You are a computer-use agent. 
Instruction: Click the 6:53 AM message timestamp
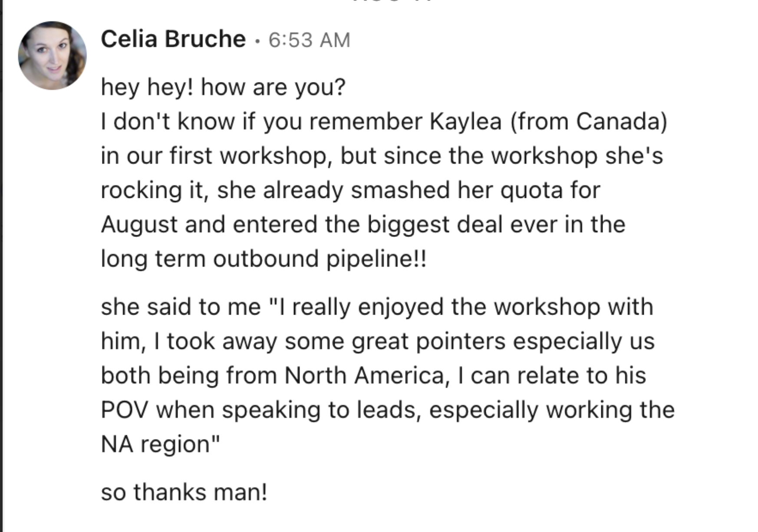[309, 40]
